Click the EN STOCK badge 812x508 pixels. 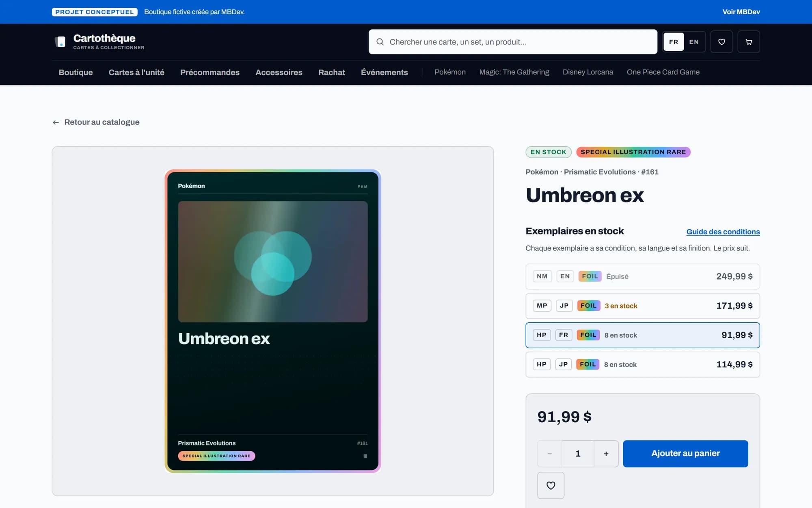pos(549,152)
